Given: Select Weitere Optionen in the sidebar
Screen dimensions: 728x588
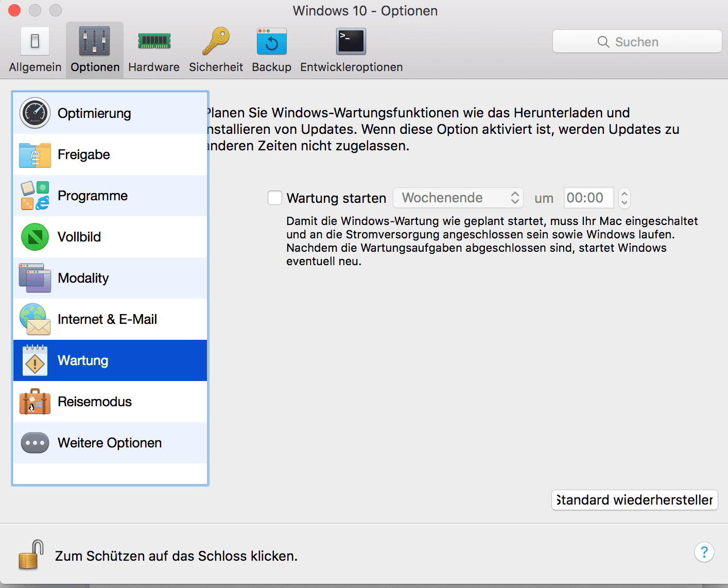Looking at the screenshot, I should (x=110, y=443).
